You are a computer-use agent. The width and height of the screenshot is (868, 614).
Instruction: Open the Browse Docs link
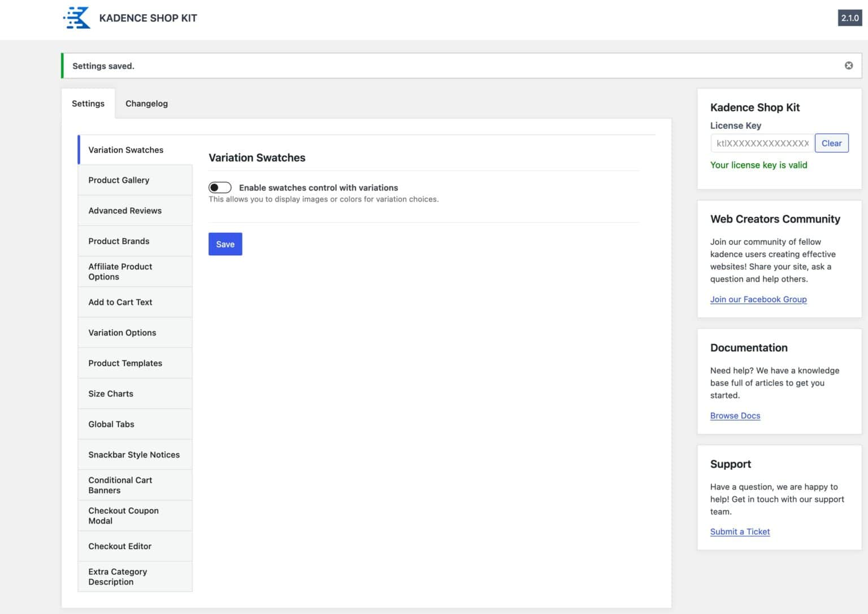735,416
